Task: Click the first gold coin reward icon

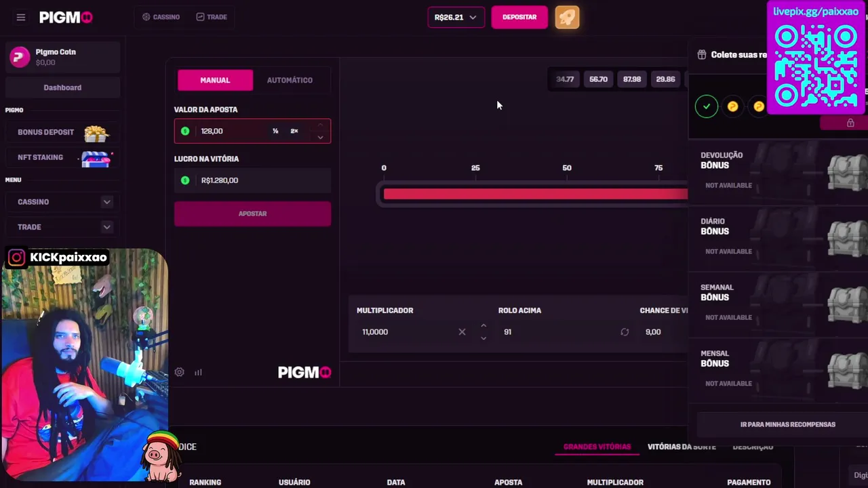Action: point(733,106)
